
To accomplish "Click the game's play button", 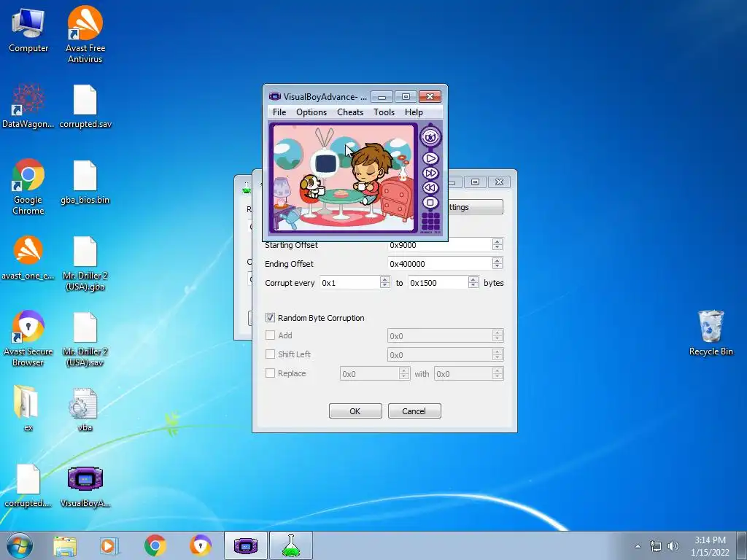I will tap(430, 158).
